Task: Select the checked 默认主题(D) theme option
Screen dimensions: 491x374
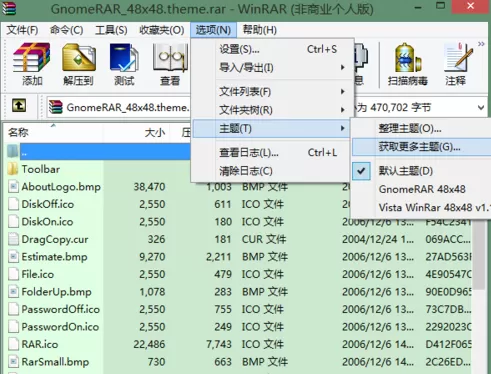Action: (421, 171)
